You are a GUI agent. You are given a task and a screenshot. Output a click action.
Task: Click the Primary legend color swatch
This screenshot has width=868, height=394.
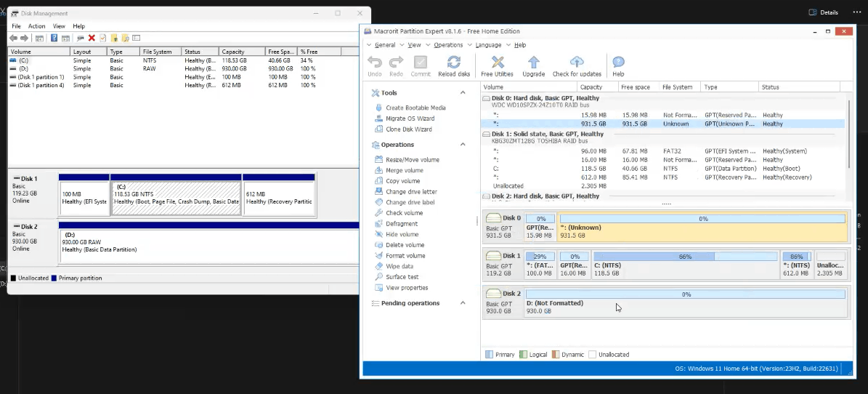[x=489, y=355]
